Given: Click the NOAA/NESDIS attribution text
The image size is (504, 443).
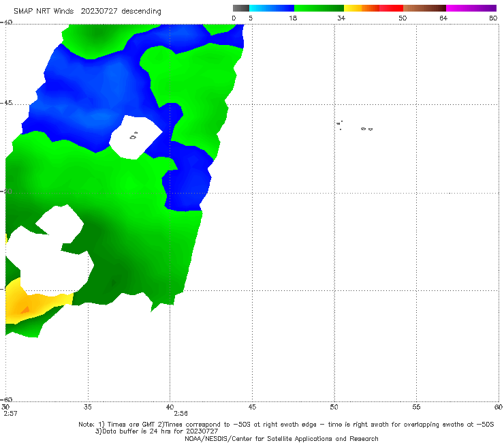Looking at the screenshot, I should 281,439.
